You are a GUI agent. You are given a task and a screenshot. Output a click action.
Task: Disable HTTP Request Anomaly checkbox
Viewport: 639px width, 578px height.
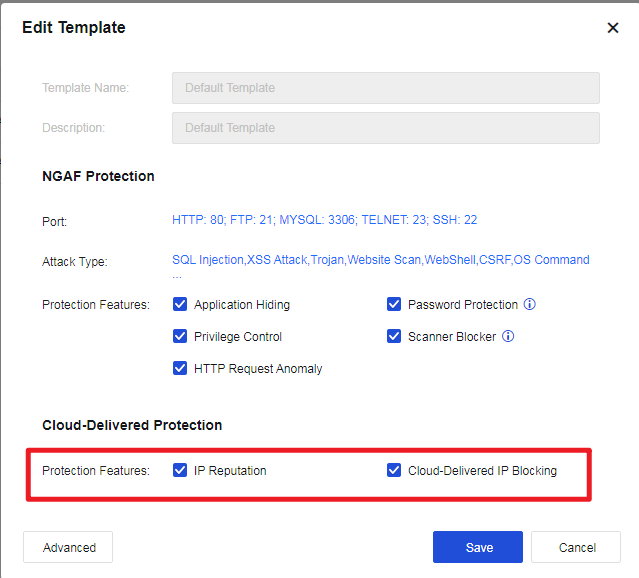[180, 368]
